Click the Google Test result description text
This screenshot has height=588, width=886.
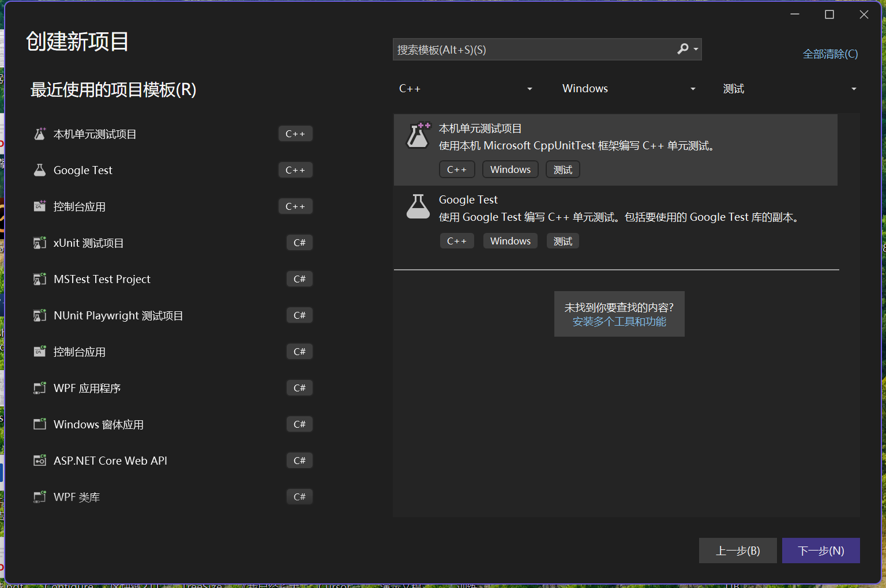(x=620, y=217)
